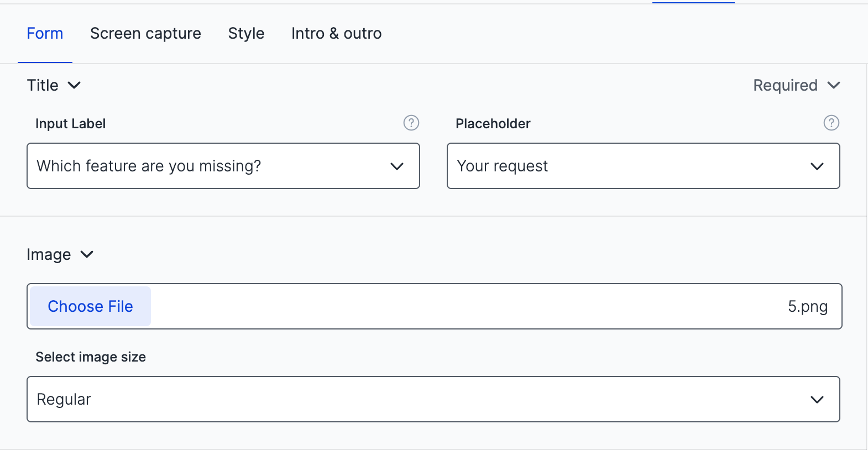Screen dimensions: 868x450
Task: Open the Intro & outro tab
Action: point(336,34)
